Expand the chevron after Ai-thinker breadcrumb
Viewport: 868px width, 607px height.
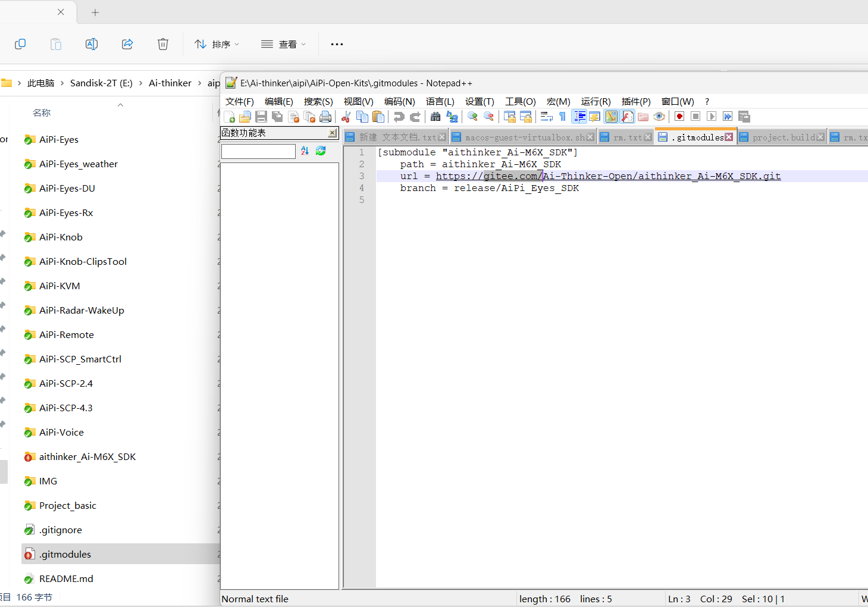[200, 83]
